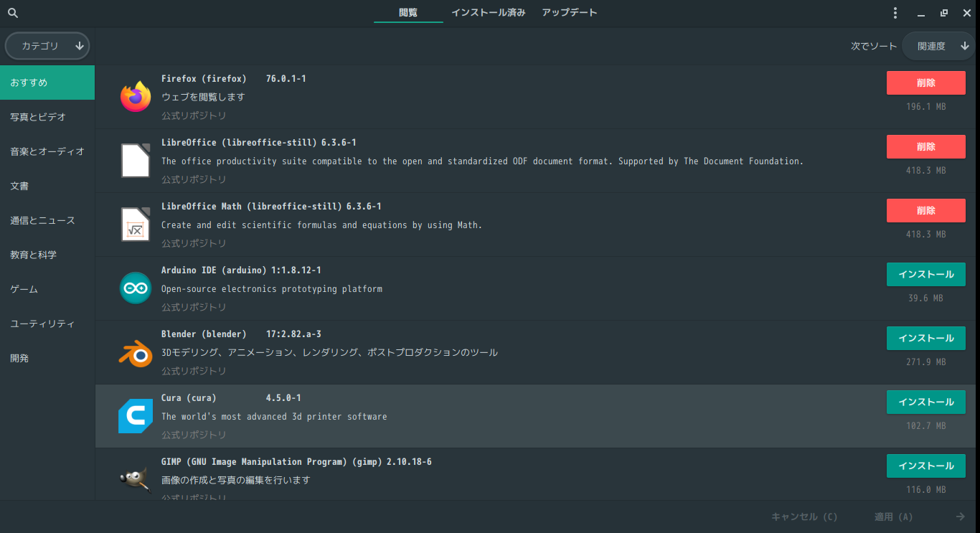The width and height of the screenshot is (980, 533).
Task: Click the Cura (cura) title text
Action: pyautogui.click(x=189, y=397)
